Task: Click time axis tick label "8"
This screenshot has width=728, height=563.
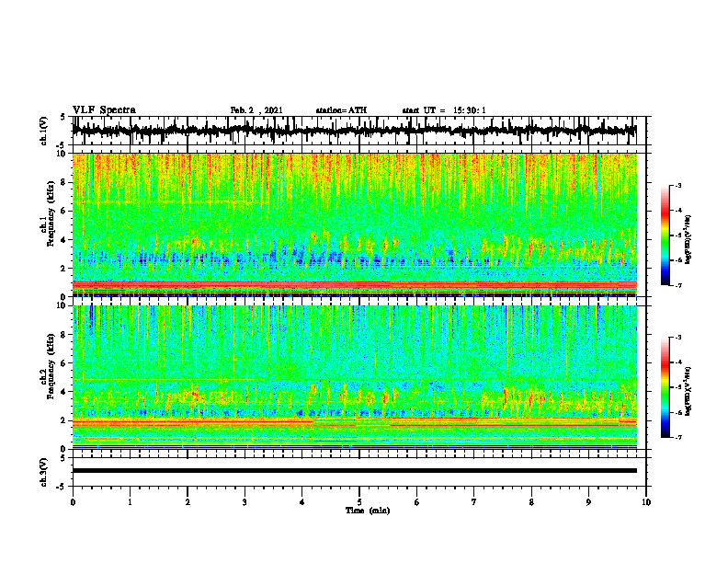Action: click(x=531, y=502)
